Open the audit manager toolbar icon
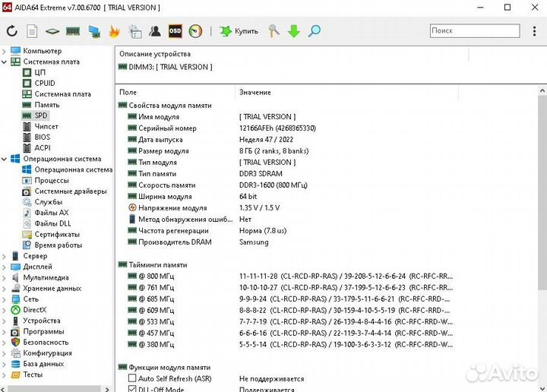Image resolution: width=547 pixels, height=392 pixels. (134, 31)
